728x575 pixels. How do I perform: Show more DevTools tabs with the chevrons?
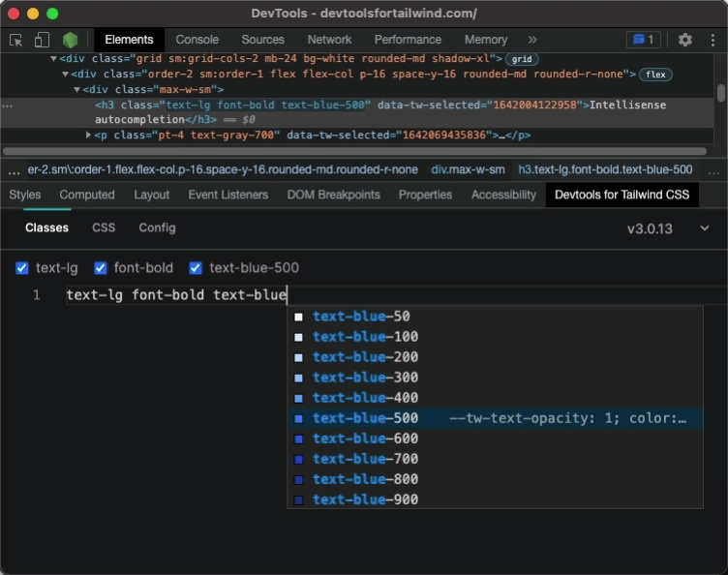point(532,40)
